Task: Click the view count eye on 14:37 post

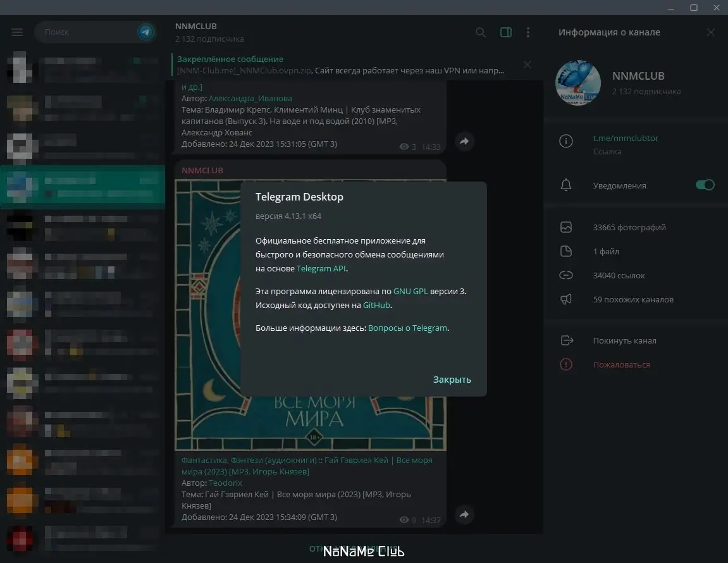Action: 404,520
